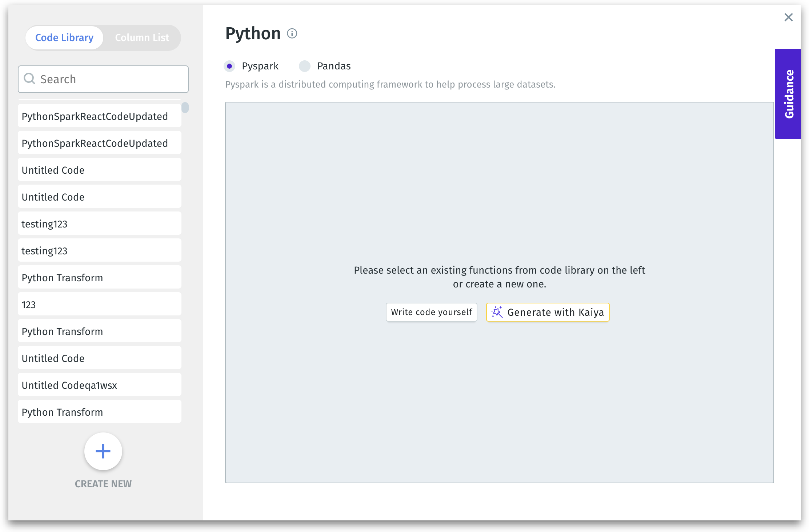Click the Kaiya sparkle wand icon
809x532 pixels.
pyautogui.click(x=497, y=312)
